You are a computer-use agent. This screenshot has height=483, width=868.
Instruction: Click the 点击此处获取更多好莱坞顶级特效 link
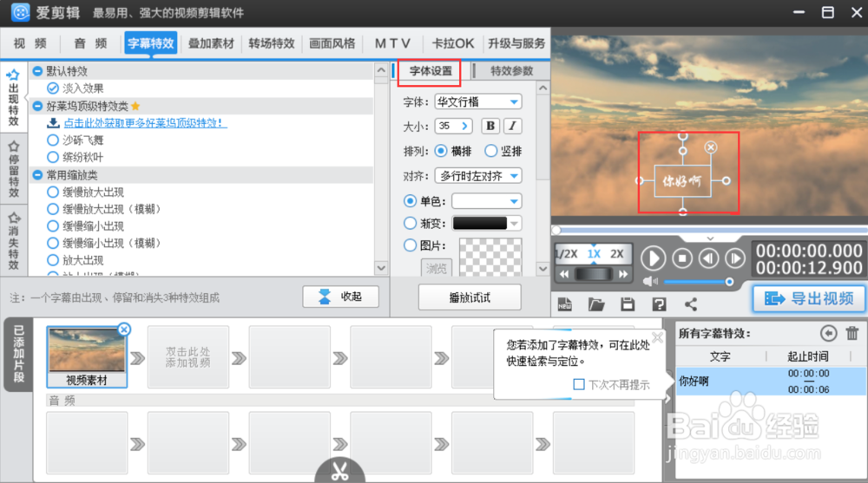(145, 123)
